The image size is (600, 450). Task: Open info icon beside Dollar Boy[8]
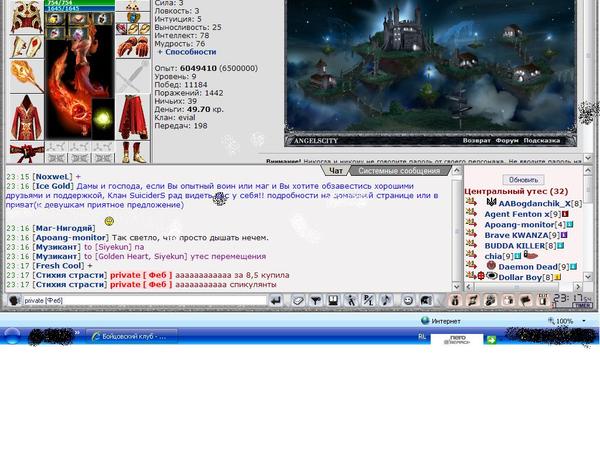(x=558, y=277)
